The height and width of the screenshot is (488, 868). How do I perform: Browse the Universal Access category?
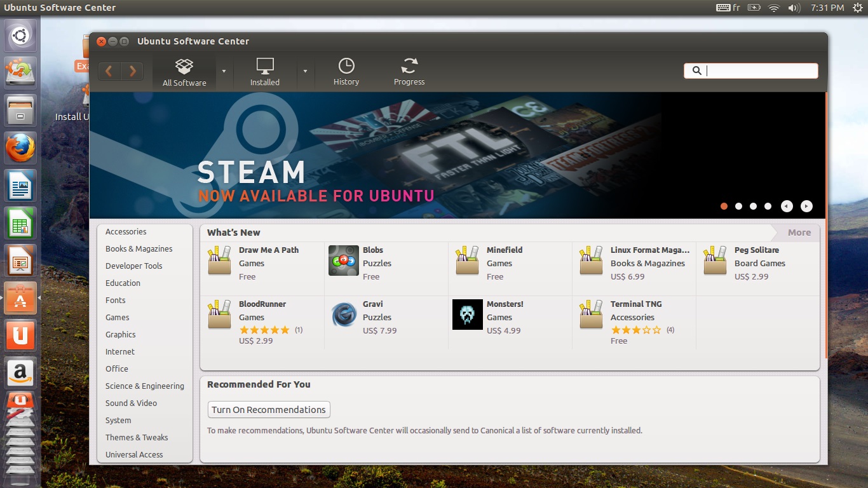(x=134, y=455)
